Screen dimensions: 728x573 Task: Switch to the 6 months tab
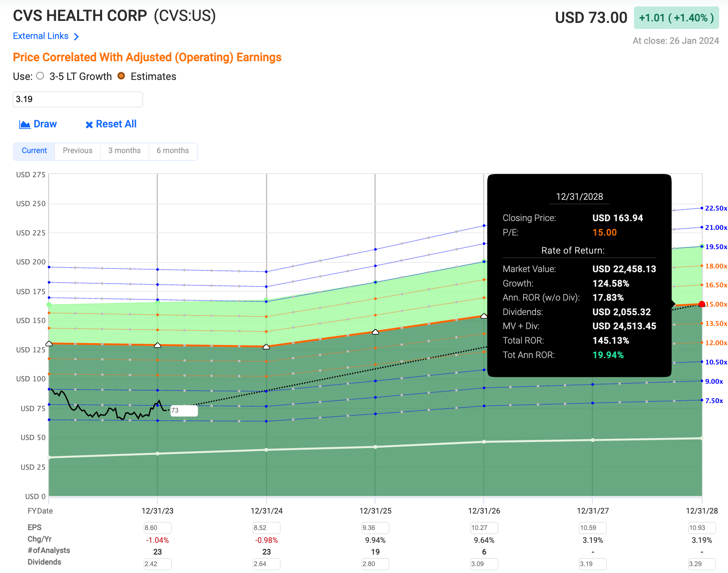tap(173, 151)
